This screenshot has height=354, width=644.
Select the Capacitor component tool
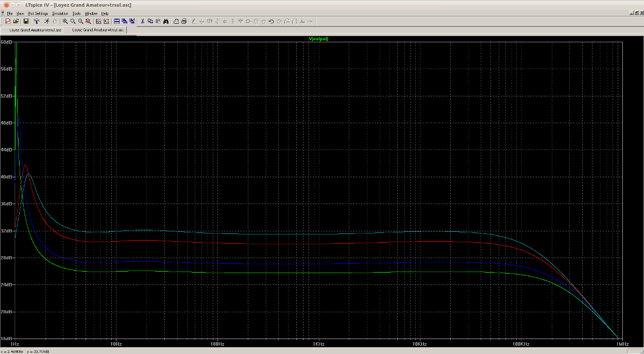[x=225, y=21]
